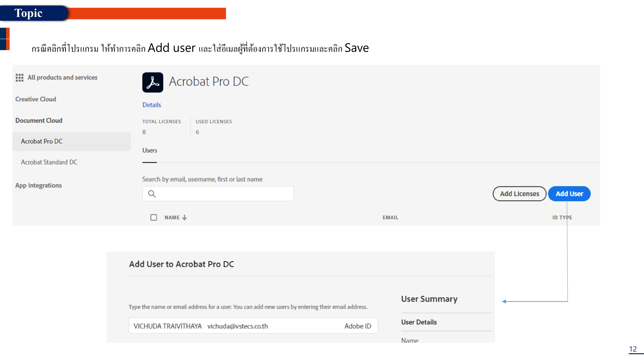This screenshot has width=644, height=362.
Task: Click the search magnifier icon
Action: click(x=152, y=194)
